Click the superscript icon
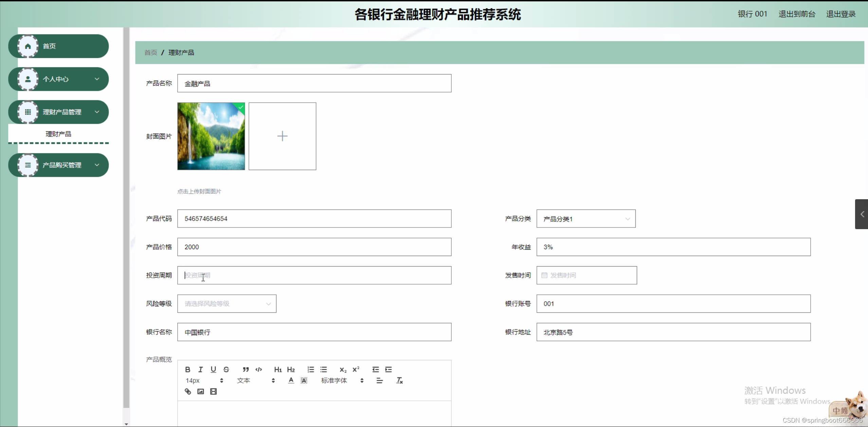This screenshot has width=868, height=427. (356, 370)
